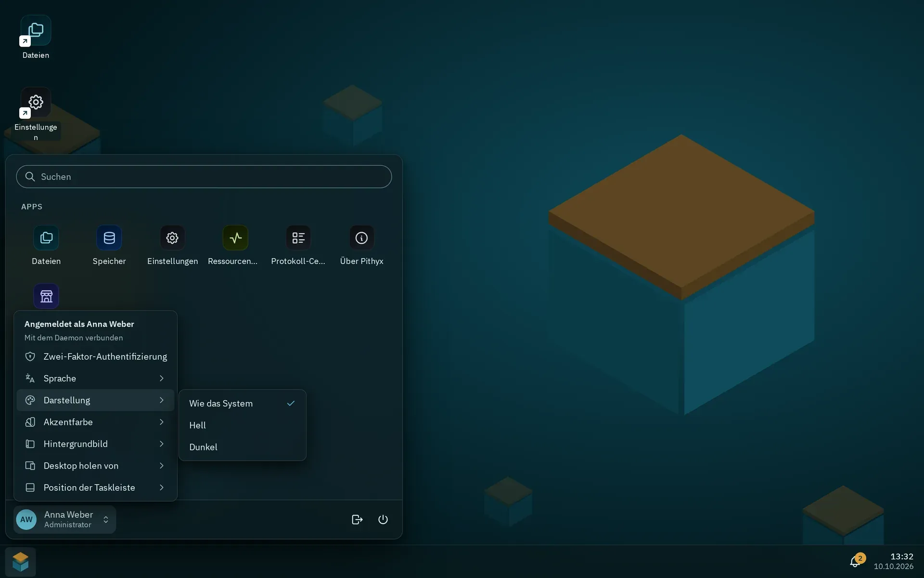Viewport: 924px width, 578px height.
Task: Click the Pithyx start menu button
Action: click(21, 562)
